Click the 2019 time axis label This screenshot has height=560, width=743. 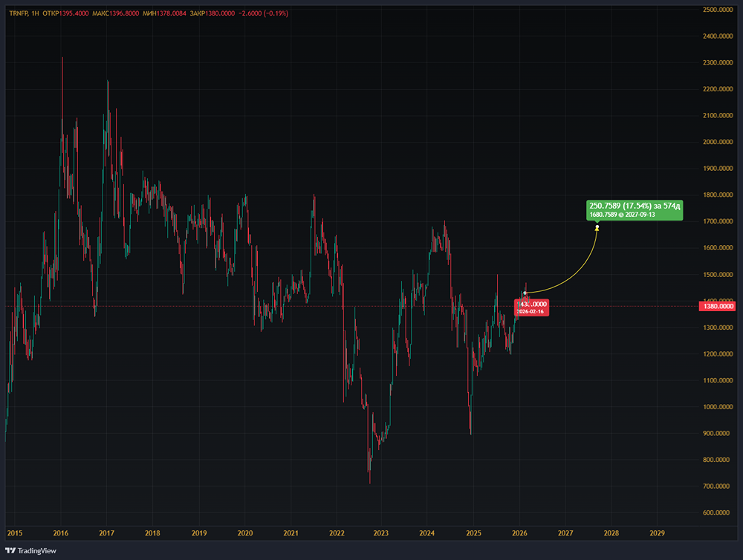[199, 533]
